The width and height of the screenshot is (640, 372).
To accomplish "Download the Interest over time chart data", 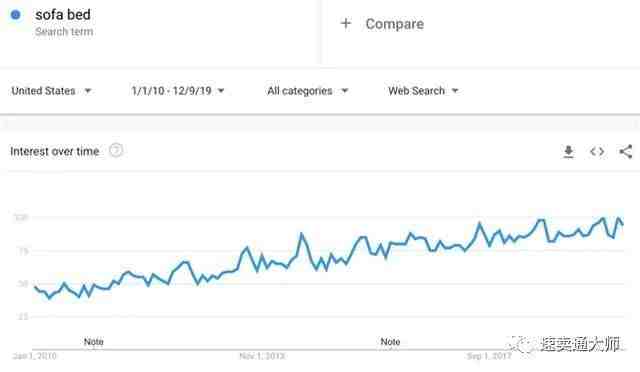I will 568,151.
